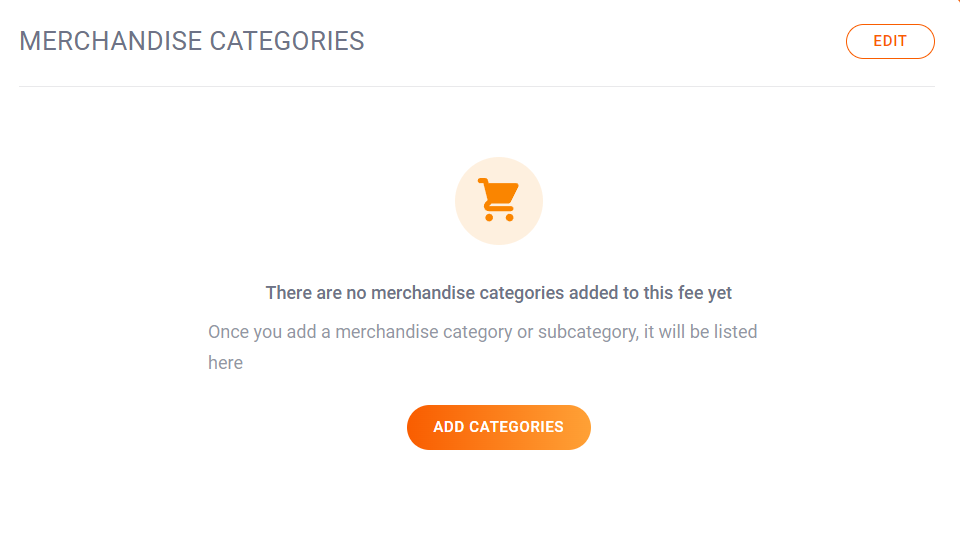Select the MERCHANDISE CATEGORIES heading
The height and width of the screenshot is (539, 960).
(x=192, y=41)
